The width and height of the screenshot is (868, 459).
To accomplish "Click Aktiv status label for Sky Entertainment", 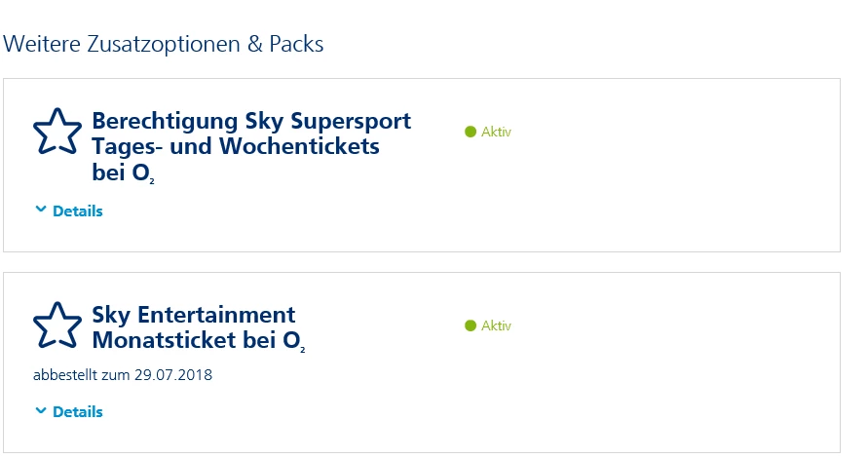I will pyautogui.click(x=496, y=326).
